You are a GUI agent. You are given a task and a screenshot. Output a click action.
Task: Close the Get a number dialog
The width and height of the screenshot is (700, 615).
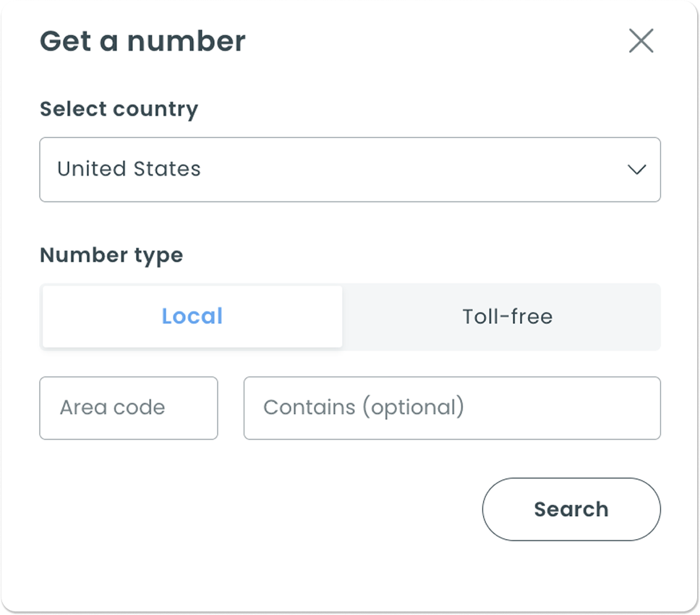pos(641,41)
